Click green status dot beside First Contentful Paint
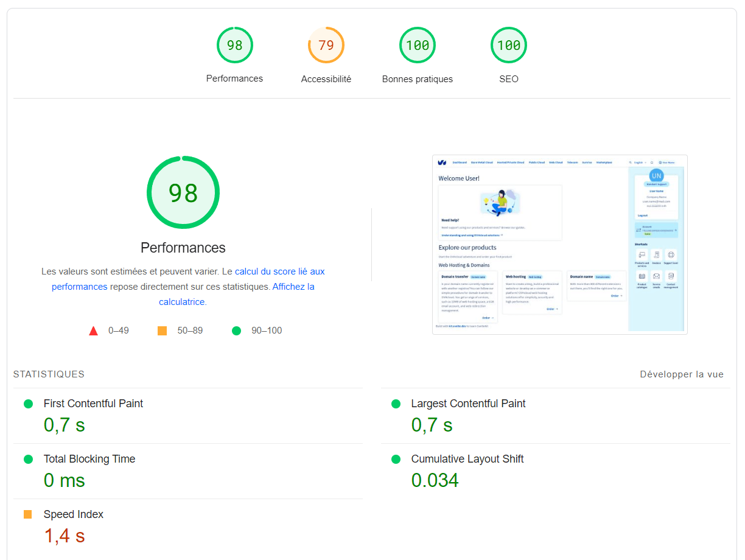This screenshot has width=745, height=560. coord(28,404)
